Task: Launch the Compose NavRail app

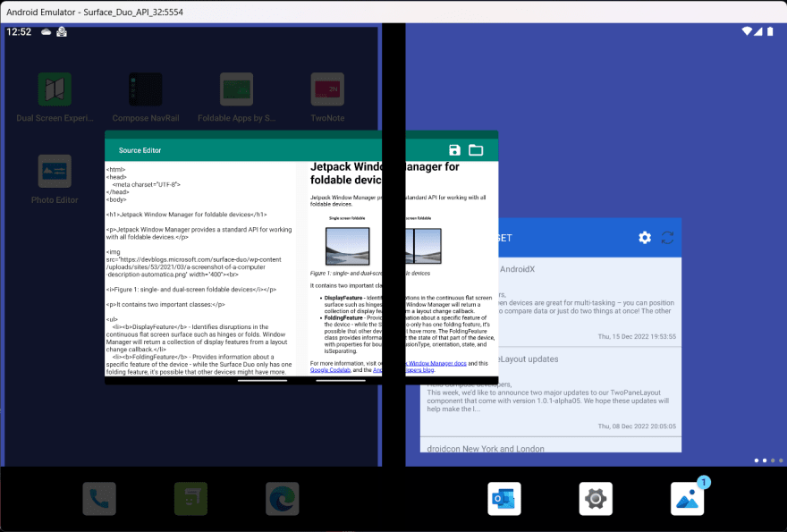Action: pos(146,89)
